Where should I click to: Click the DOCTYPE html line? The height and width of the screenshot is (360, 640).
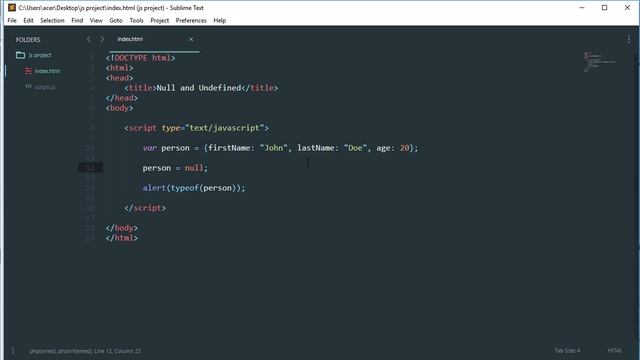point(140,58)
